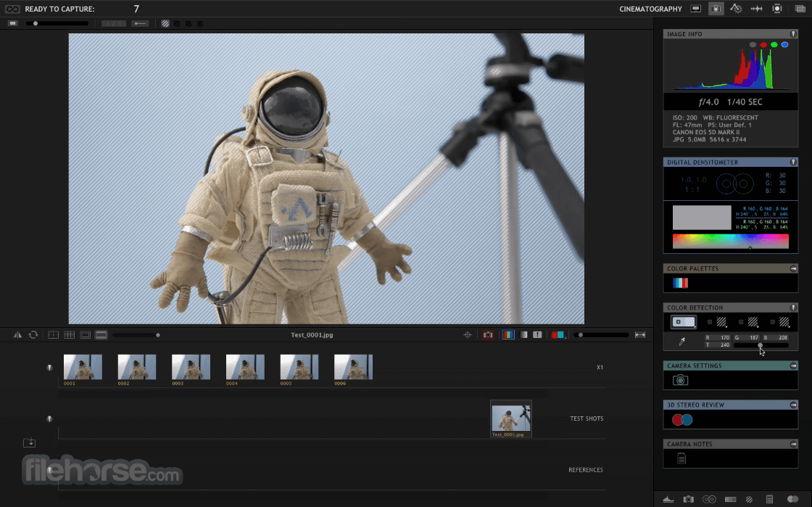Screen dimensions: 812x507
Task: Click the add-to-track button on the left edge
Action: pyautogui.click(x=29, y=442)
